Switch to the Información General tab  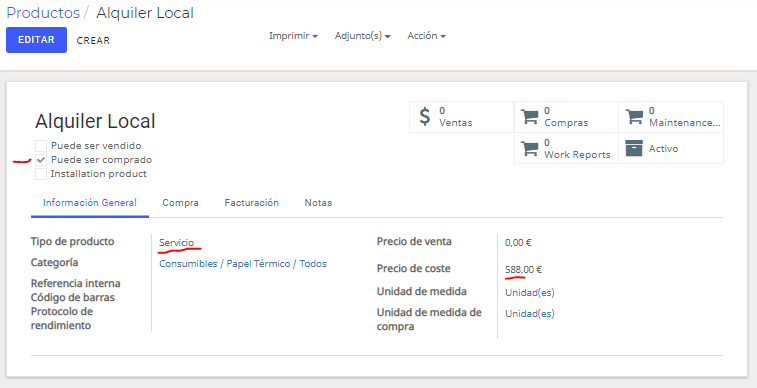tap(90, 203)
